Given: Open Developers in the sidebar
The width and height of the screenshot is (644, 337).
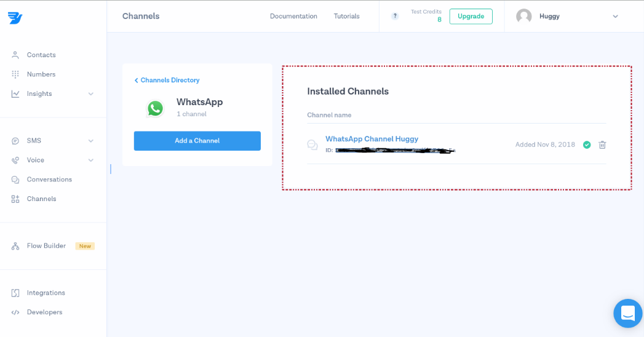Looking at the screenshot, I should [x=44, y=312].
